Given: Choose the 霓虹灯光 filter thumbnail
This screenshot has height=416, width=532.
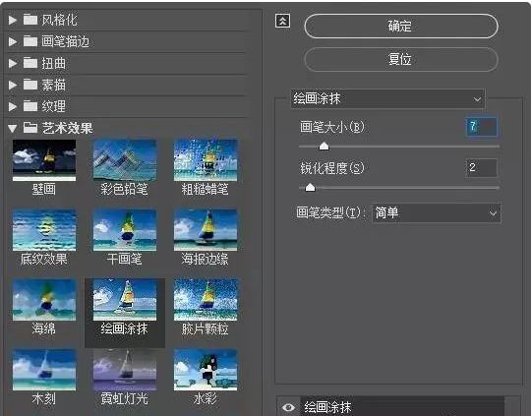Looking at the screenshot, I should pyautogui.click(x=125, y=370).
